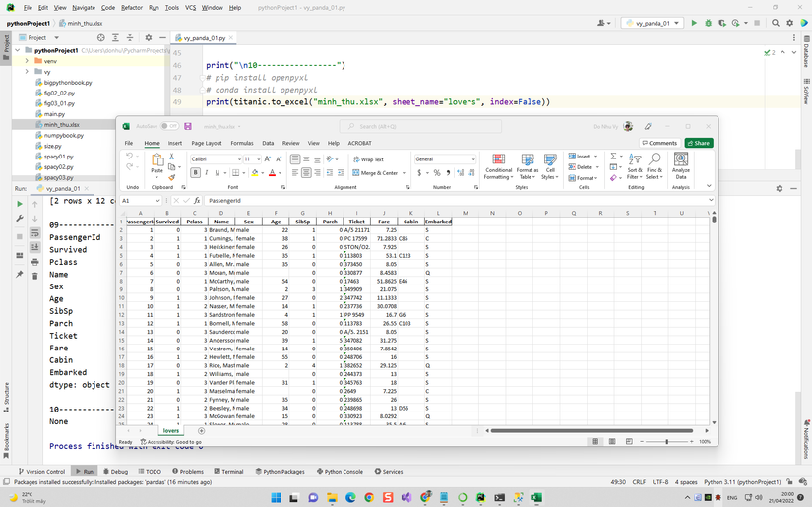Viewport: 812px width, 507px height.
Task: Click Excel font color red swatch
Action: tap(272, 173)
